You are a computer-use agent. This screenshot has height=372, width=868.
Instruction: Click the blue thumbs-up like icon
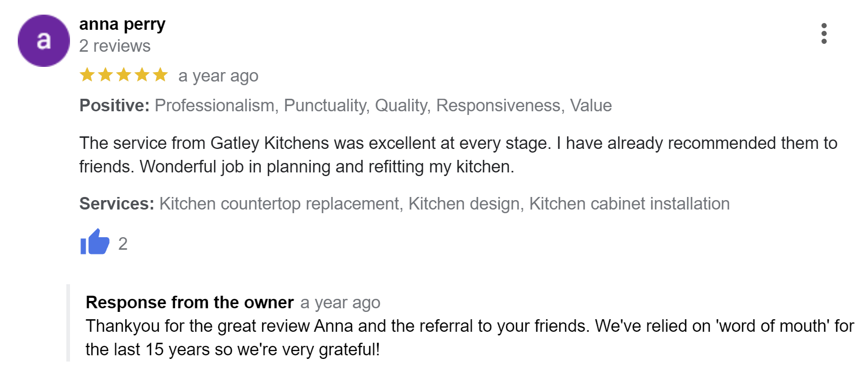(x=95, y=242)
